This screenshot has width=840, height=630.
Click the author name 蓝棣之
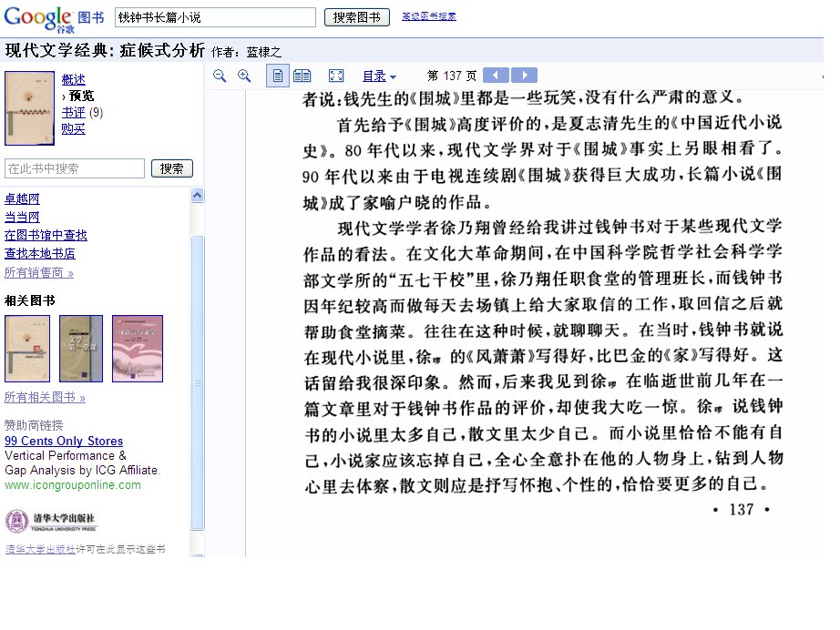pyautogui.click(x=263, y=52)
